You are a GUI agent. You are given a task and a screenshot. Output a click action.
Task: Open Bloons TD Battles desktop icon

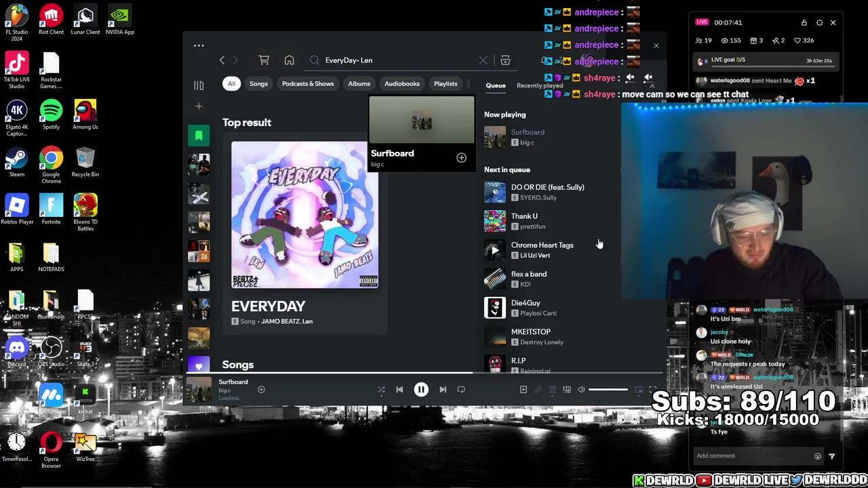point(85,212)
